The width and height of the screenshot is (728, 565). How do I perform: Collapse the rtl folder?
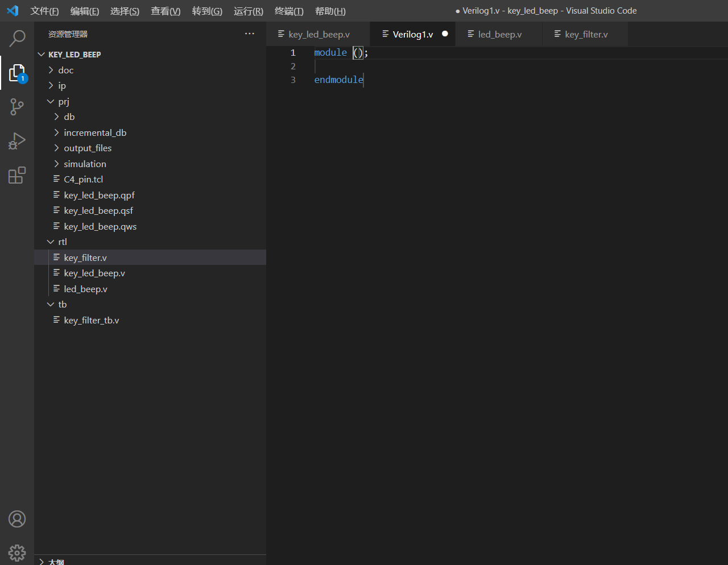point(51,242)
